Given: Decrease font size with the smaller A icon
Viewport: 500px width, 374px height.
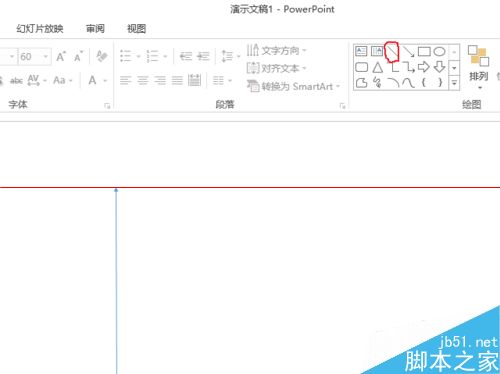Looking at the screenshot, I should click(x=79, y=56).
